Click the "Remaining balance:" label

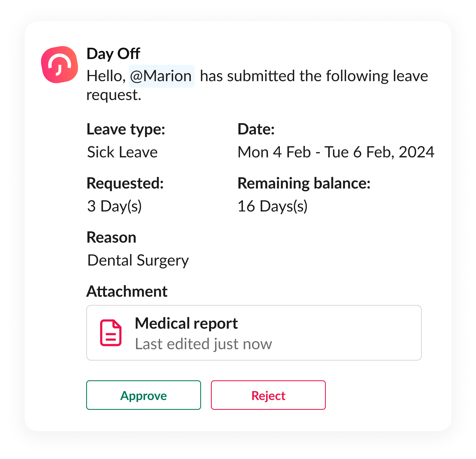pyautogui.click(x=304, y=183)
